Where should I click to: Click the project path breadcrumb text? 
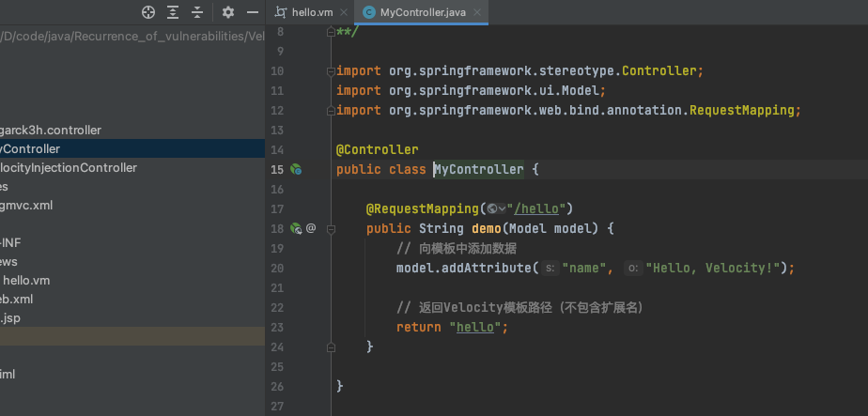point(132,37)
